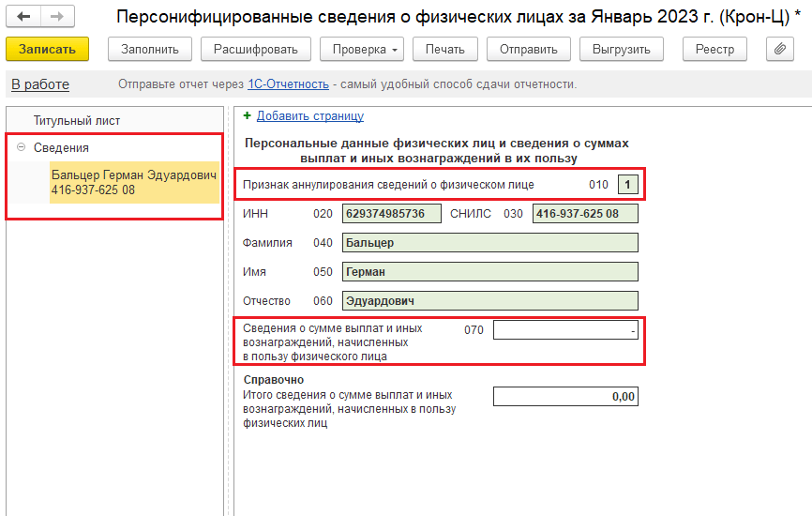This screenshot has width=812, height=516.
Task: Collapse the Сведения tree node
Action: 21,147
